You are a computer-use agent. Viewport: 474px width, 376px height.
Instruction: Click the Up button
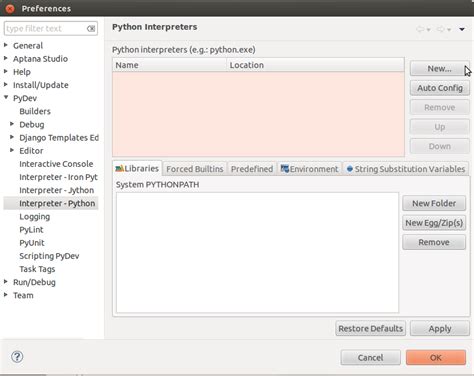[x=440, y=127]
